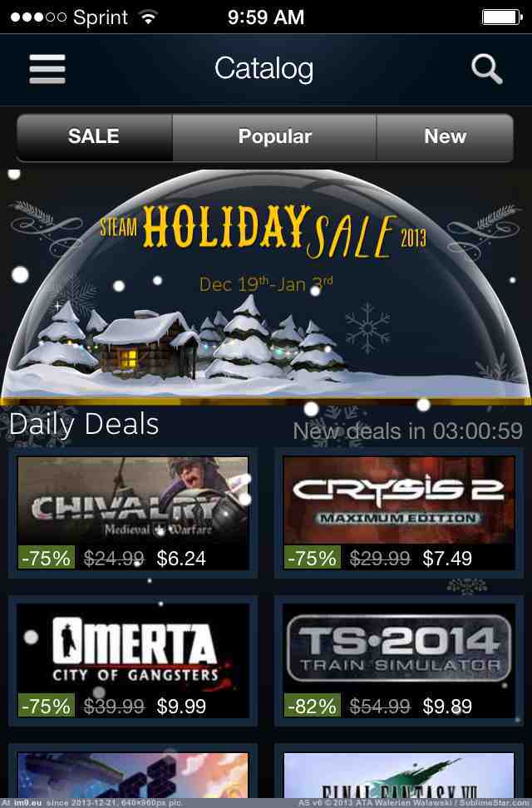Open the TS 2014 Train Simulator deal
This screenshot has height=808, width=532.
coord(399,661)
